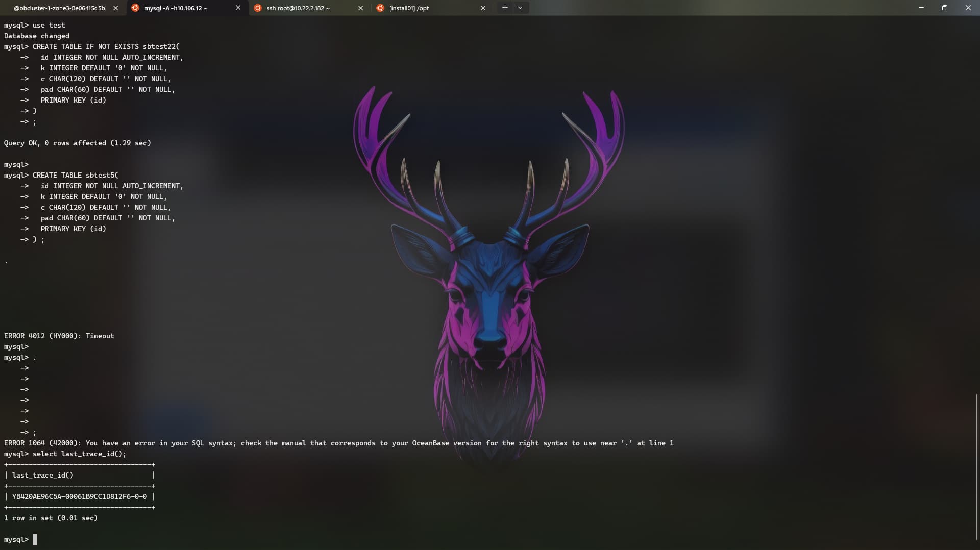Switch to the obcluster-1-zone3 tab
The height and width of the screenshot is (550, 980).
click(x=59, y=8)
